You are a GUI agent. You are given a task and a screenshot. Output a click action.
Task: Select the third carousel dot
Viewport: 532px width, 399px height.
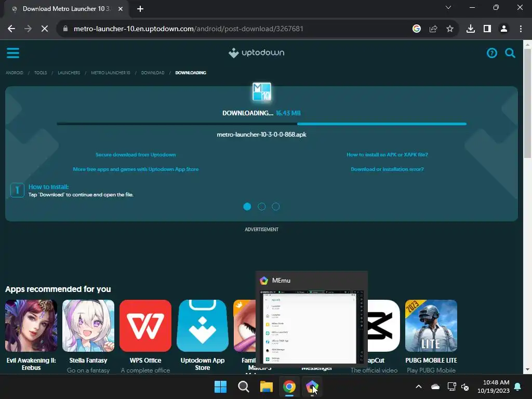[x=276, y=206]
